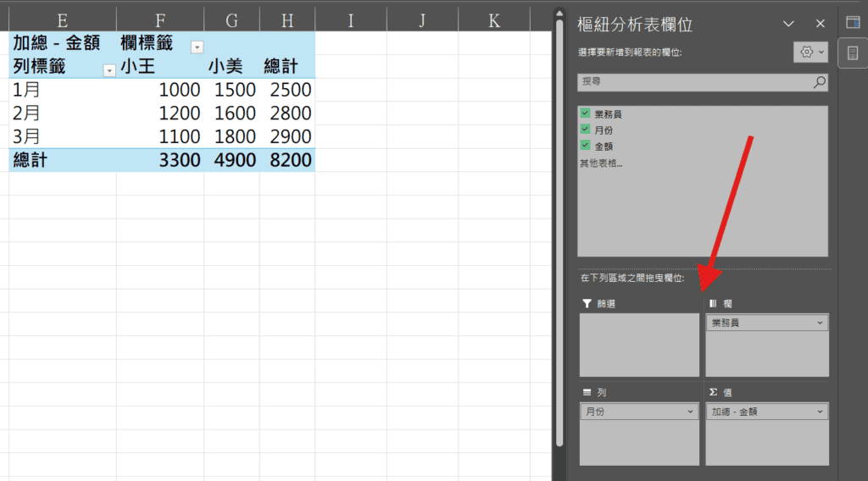Click the vertical scrollbar beside the worksheet
This screenshot has width=868, height=481.
click(x=558, y=229)
